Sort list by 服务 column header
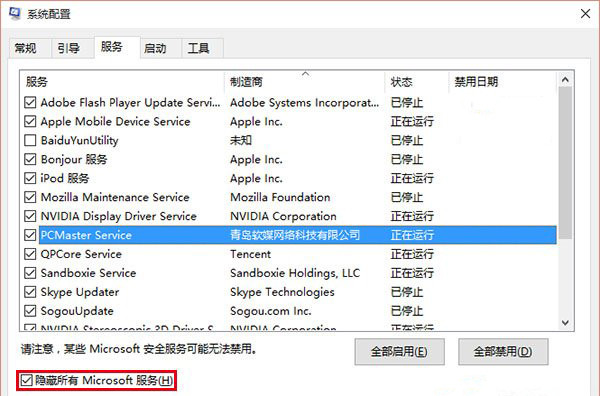This screenshot has width=600, height=396. coord(122,81)
